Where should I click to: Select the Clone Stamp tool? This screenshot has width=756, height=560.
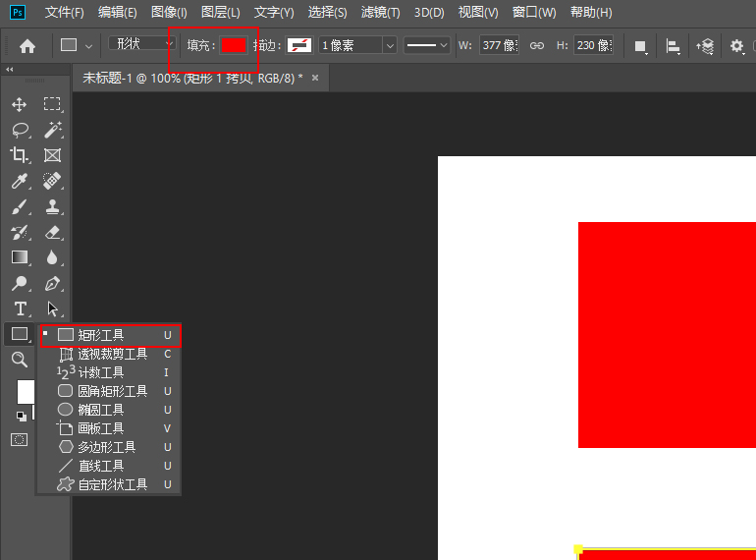tap(52, 206)
